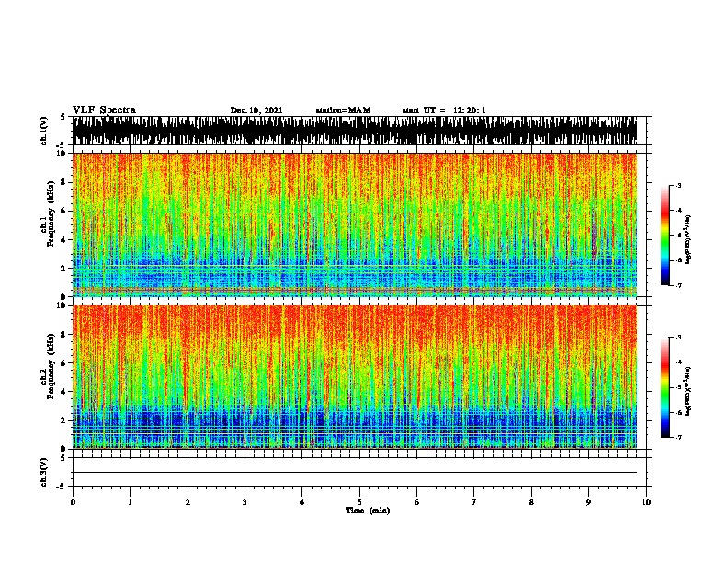Click the -5 tick on ch.3(V) axis

coord(62,487)
